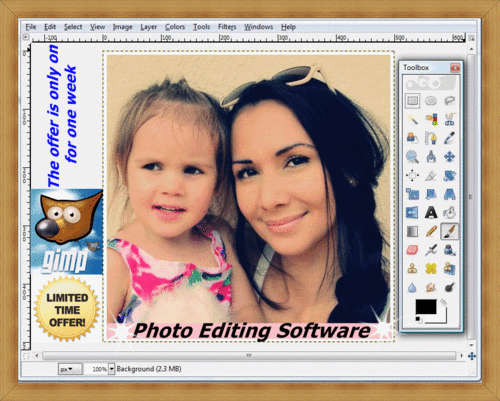
Task: Open the Layer menu
Action: pyautogui.click(x=149, y=27)
